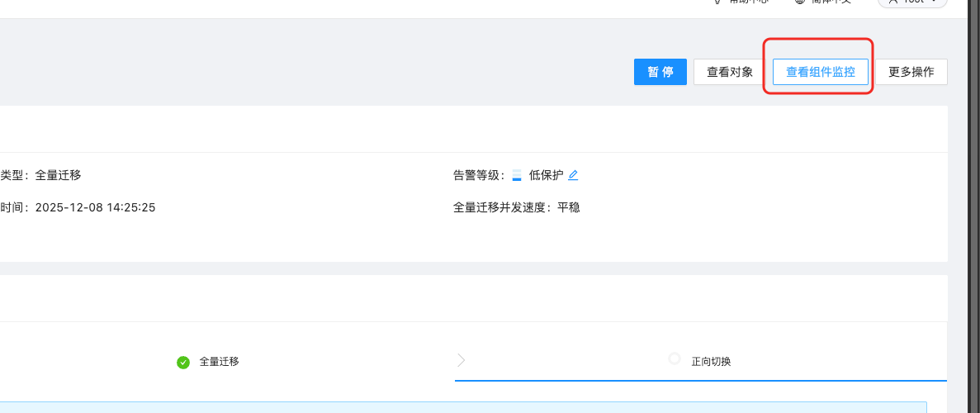Open the root user dropdown arrow
This screenshot has height=413, width=980.
tap(934, 2)
